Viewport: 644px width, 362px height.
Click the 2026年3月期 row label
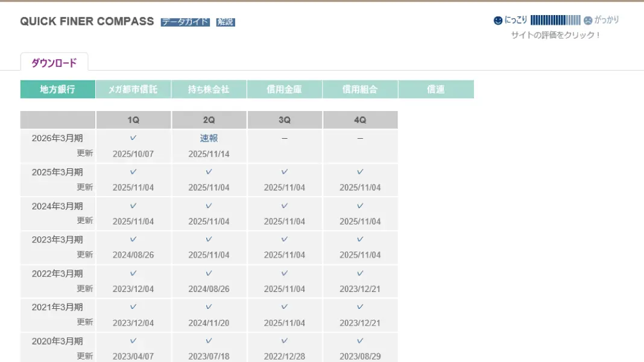click(x=57, y=139)
